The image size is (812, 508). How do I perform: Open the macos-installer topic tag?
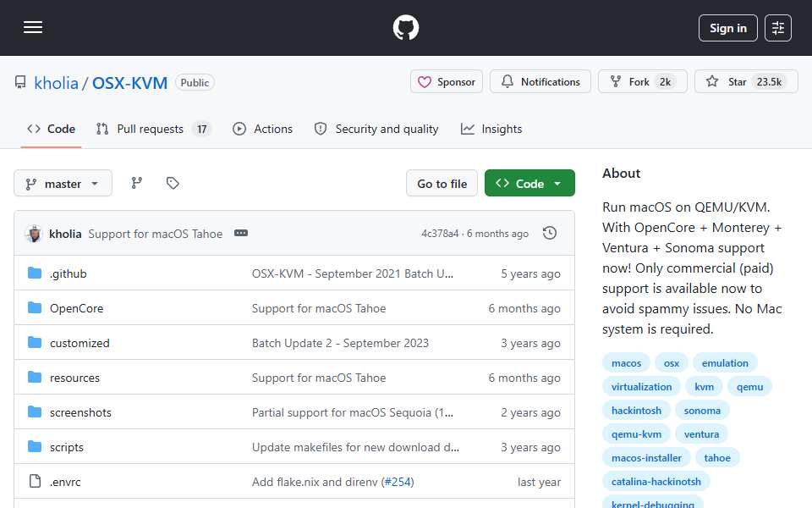click(x=646, y=458)
